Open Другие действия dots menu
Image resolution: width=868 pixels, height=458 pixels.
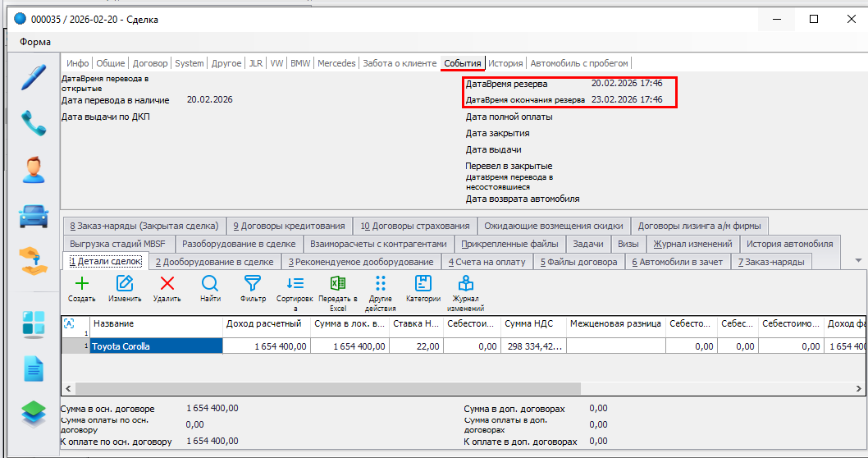380,284
